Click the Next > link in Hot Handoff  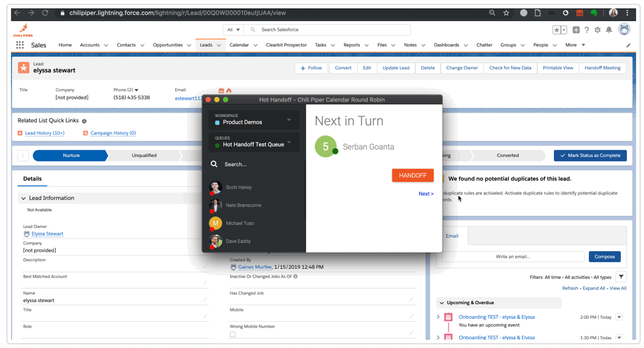(x=426, y=194)
